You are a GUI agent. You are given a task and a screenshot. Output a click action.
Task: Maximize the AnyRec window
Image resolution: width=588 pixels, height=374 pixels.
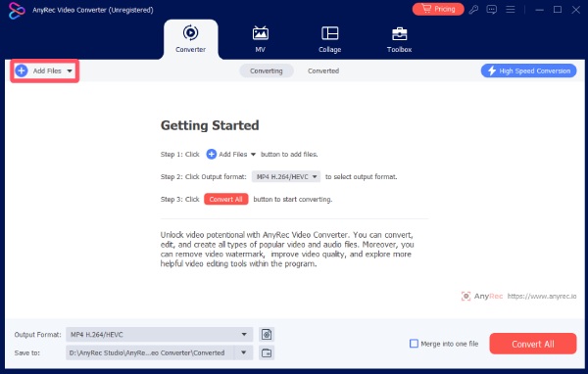(558, 10)
